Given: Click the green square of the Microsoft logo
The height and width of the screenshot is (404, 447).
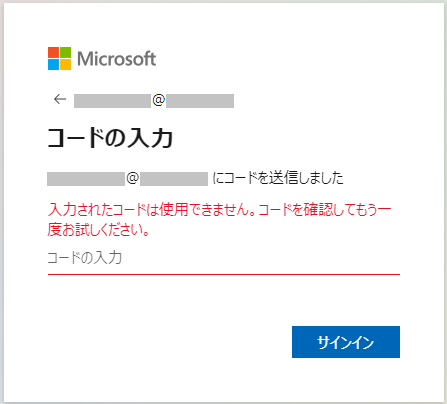Looking at the screenshot, I should click(66, 52).
